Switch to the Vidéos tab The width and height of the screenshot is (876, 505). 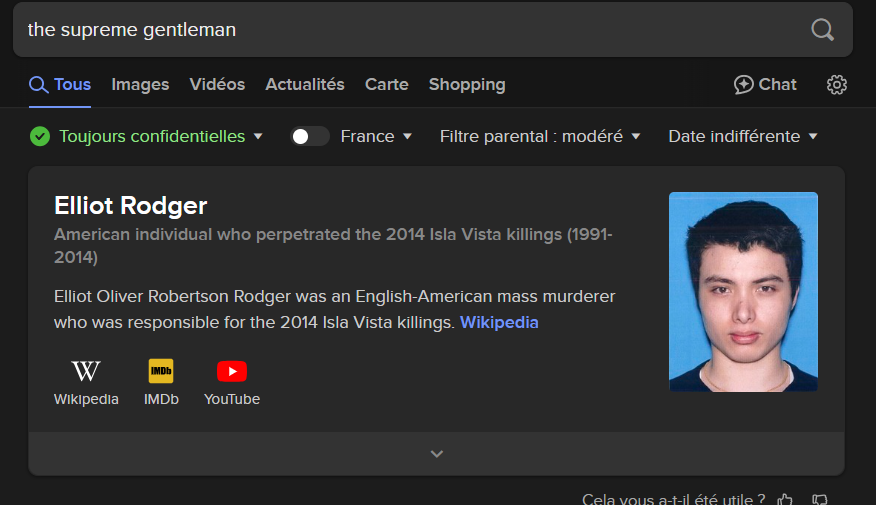click(x=217, y=85)
